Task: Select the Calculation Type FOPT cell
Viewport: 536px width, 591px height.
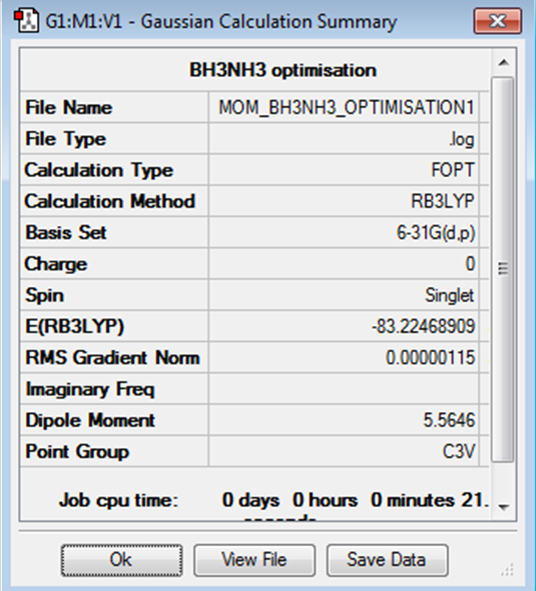Action: (343, 170)
